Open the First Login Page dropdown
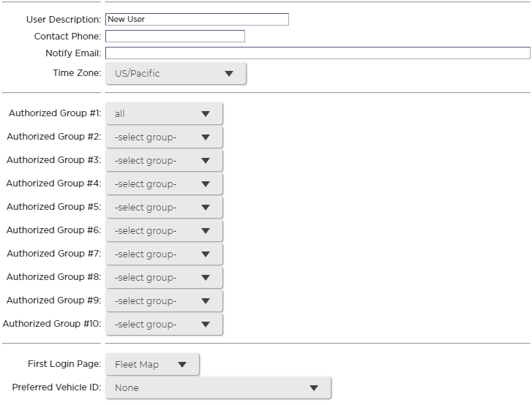This screenshot has height=405, width=532. click(152, 364)
